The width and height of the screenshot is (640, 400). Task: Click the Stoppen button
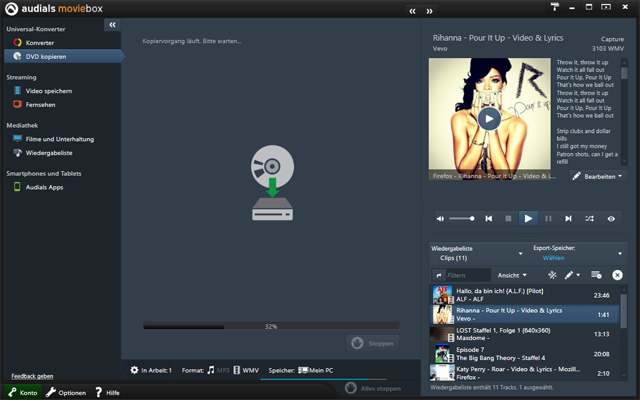point(373,343)
